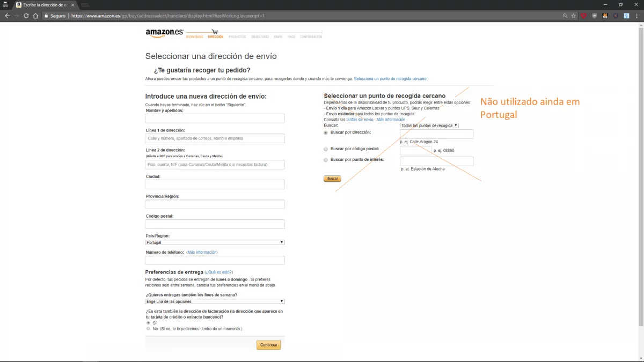Screen dimensions: 644x362
Task: Open 'Selecciona un punto de recogida cercano' link
Action: click(x=391, y=79)
